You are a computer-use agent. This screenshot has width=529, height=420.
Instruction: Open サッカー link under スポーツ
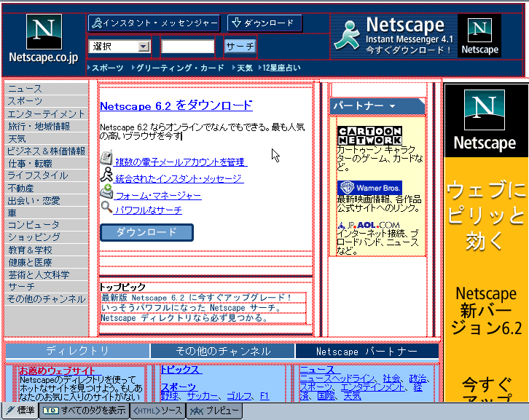pos(203,396)
